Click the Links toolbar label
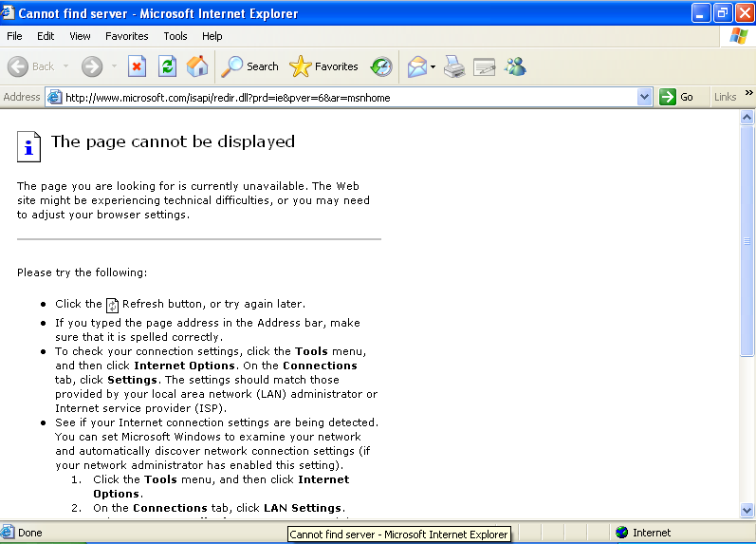The height and width of the screenshot is (544, 756). click(x=725, y=97)
